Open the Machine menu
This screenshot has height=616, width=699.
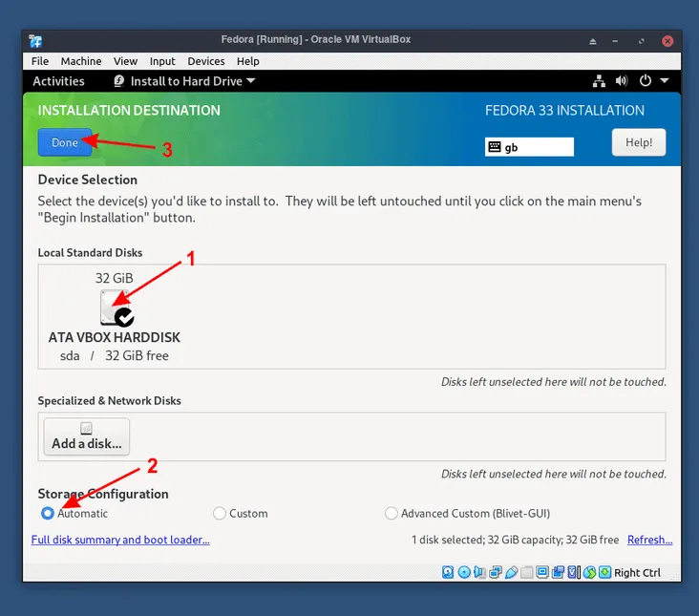coord(81,61)
